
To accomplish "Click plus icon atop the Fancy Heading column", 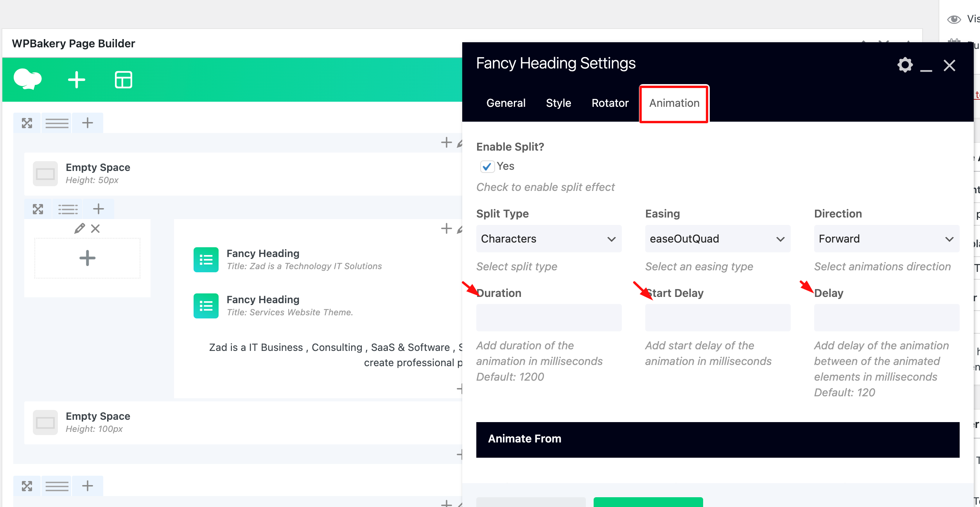I will (x=446, y=228).
